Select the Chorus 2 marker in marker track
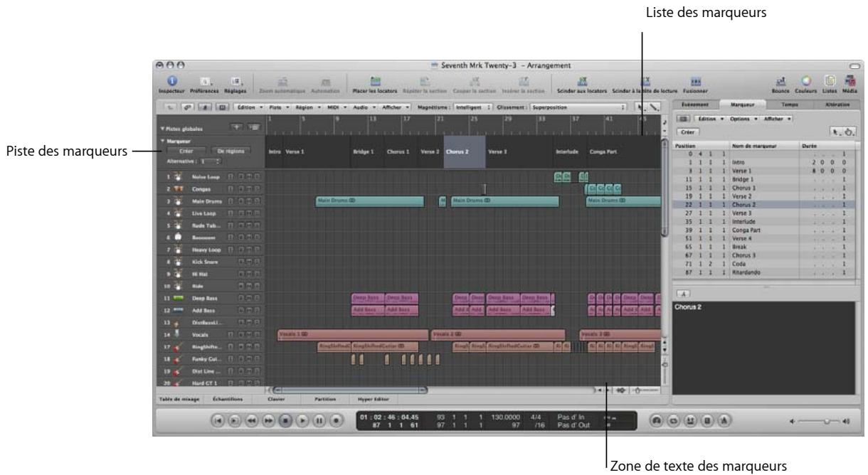 (x=464, y=151)
